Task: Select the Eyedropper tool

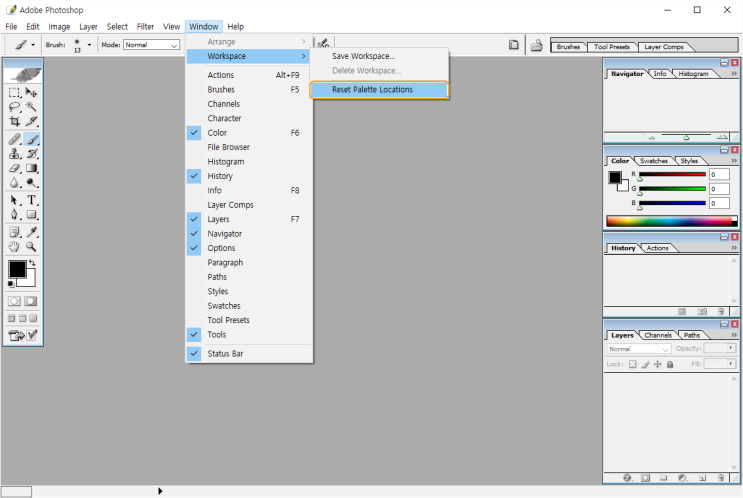Action: point(31,232)
